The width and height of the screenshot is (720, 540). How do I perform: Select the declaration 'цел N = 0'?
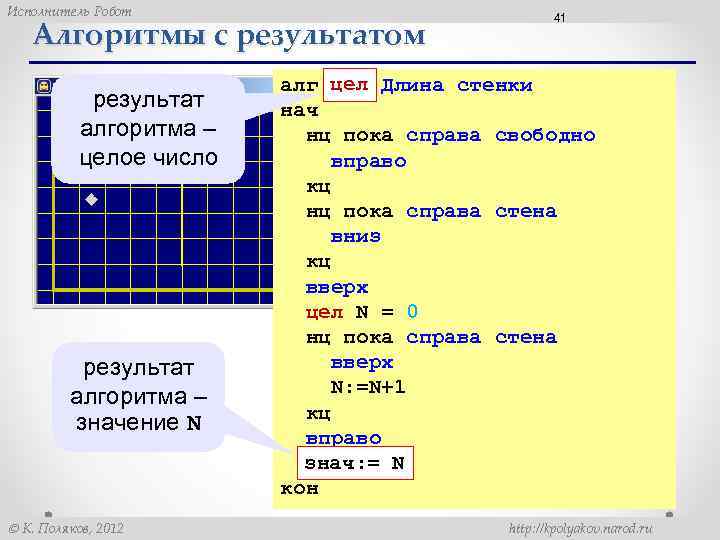(361, 312)
